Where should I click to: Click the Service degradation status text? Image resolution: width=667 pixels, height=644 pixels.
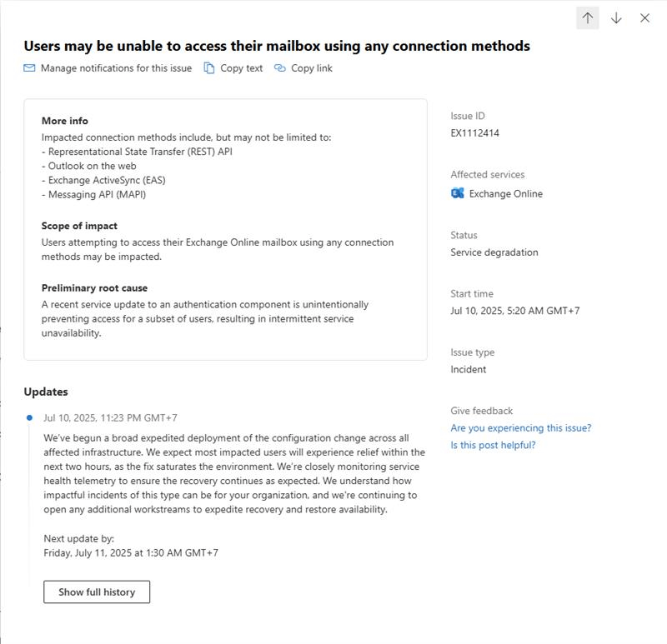[494, 252]
